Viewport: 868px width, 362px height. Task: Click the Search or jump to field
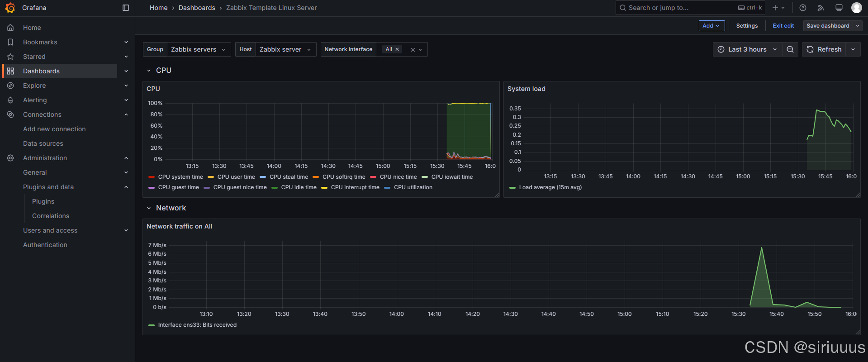click(690, 8)
